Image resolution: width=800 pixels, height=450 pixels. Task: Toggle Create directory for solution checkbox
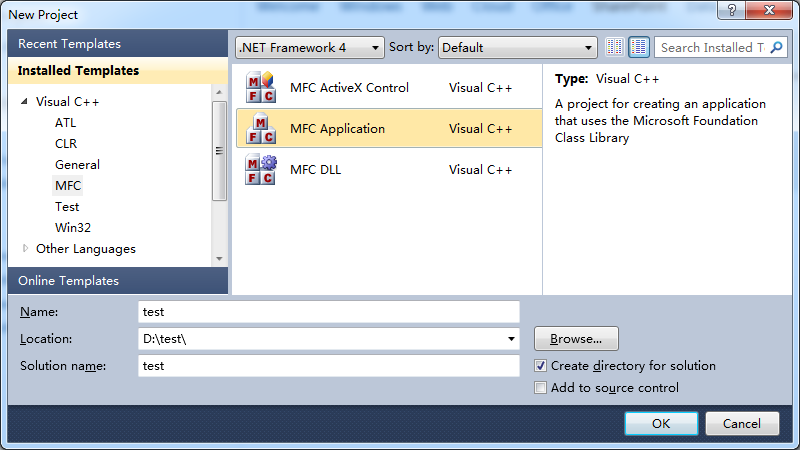pyautogui.click(x=541, y=366)
